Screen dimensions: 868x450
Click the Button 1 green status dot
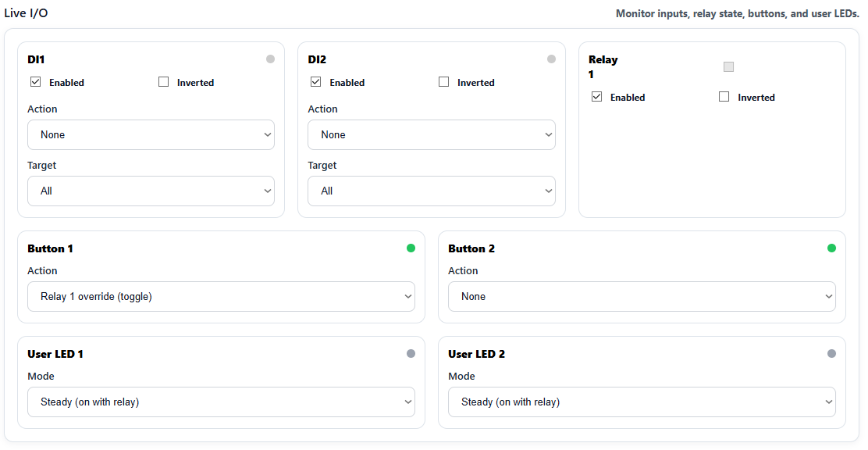pos(411,248)
